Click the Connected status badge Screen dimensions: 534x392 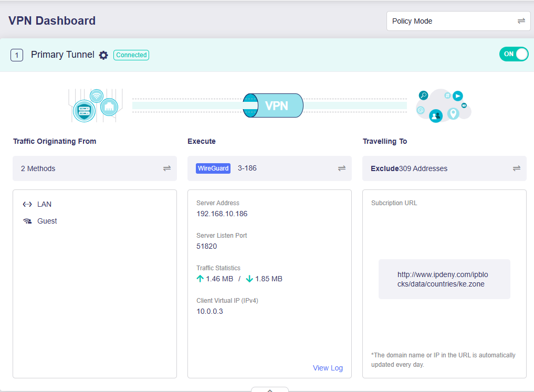131,55
